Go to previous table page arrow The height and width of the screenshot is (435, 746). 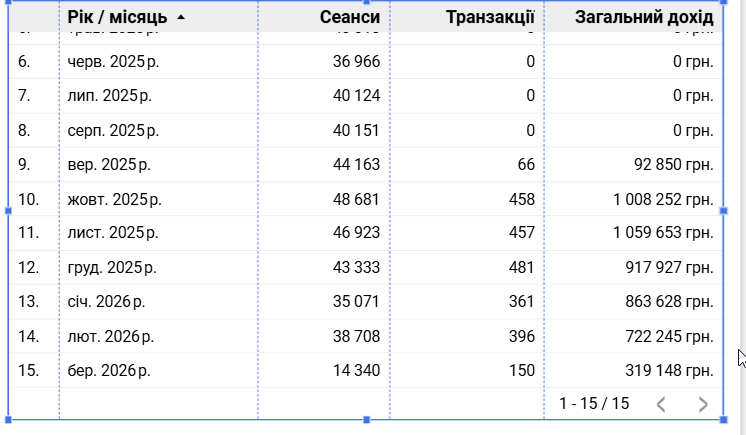[661, 404]
